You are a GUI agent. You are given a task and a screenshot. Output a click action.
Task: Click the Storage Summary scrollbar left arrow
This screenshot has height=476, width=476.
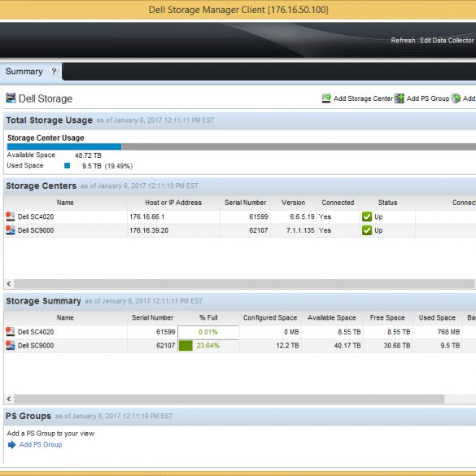[x=9, y=399]
